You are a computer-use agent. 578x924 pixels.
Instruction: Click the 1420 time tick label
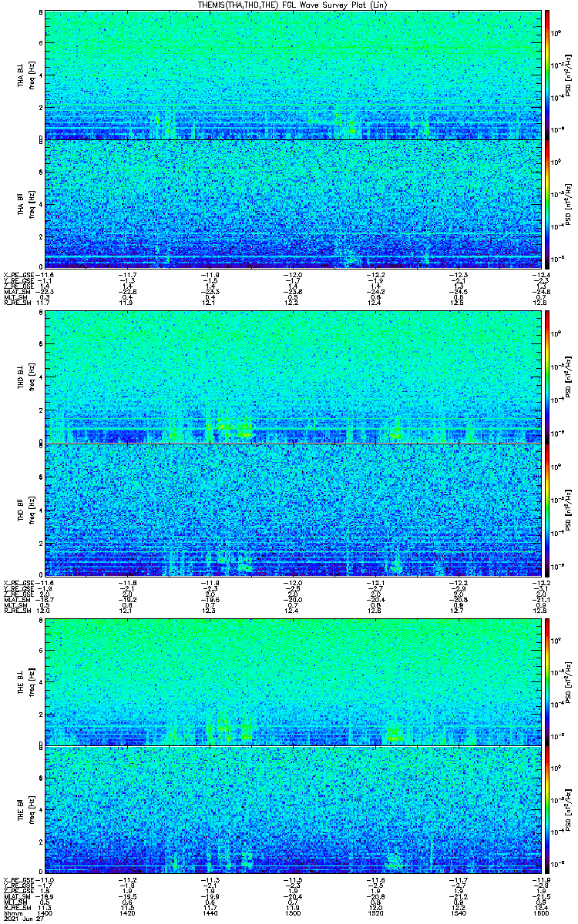(128, 913)
